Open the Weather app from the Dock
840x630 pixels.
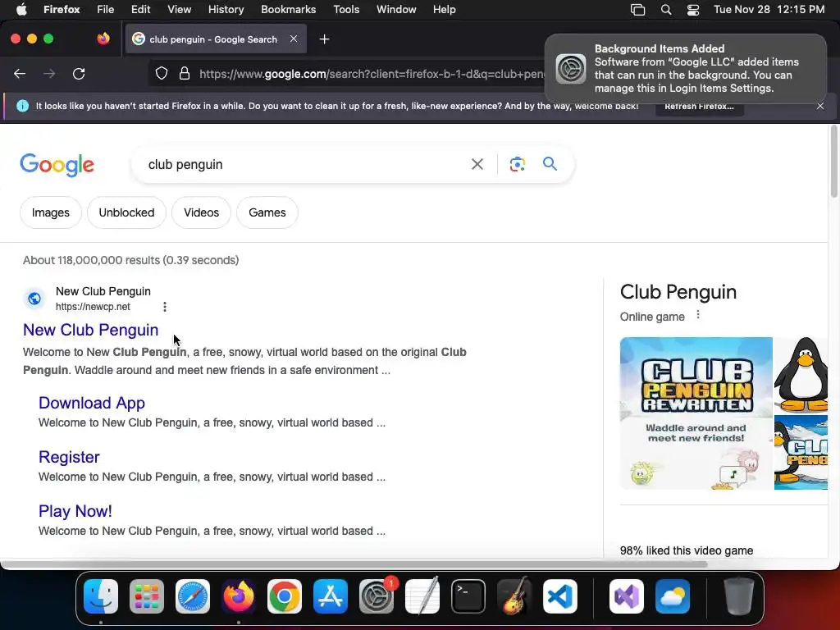(x=673, y=596)
